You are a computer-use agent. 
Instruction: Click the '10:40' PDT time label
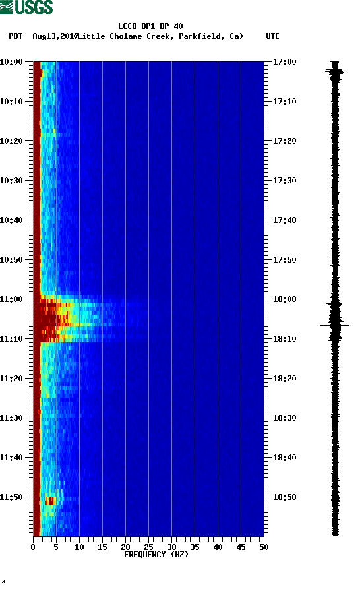tap(11, 220)
